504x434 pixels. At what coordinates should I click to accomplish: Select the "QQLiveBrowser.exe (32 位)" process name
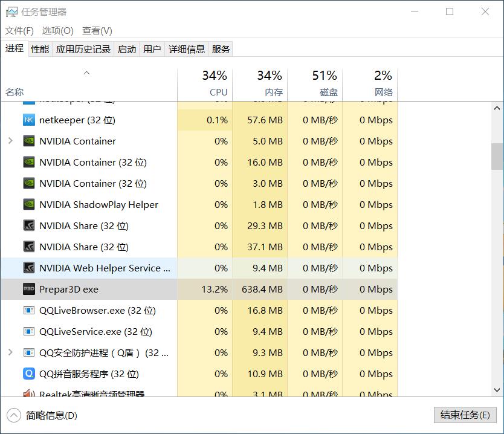[x=97, y=311]
